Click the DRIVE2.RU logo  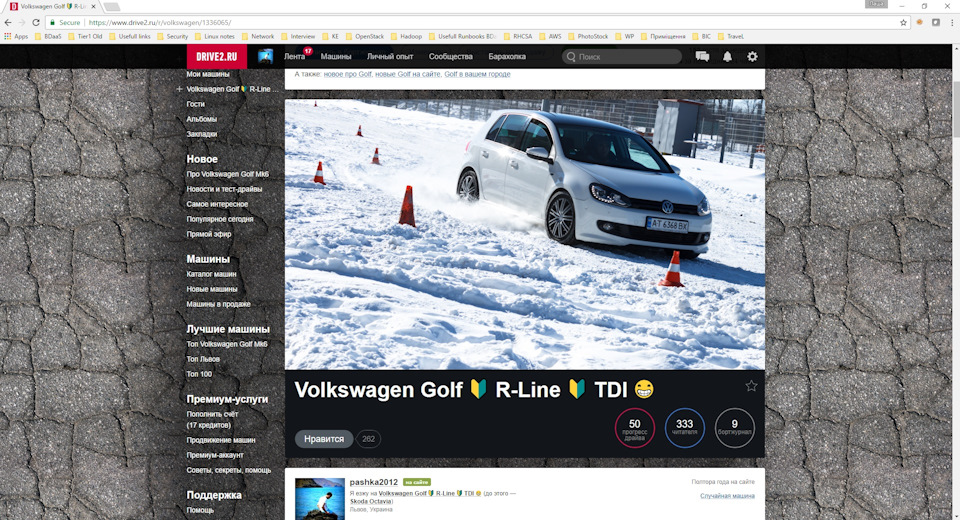tap(217, 56)
